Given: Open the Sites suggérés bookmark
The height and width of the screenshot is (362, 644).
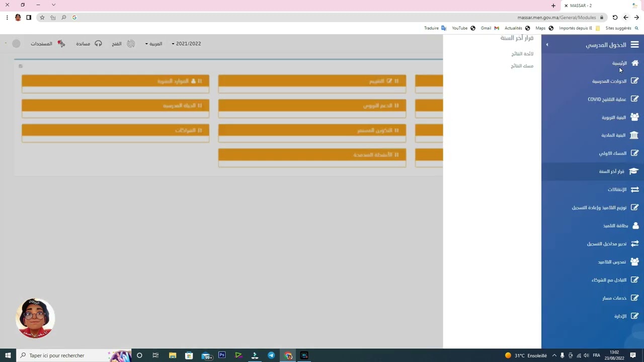Looking at the screenshot, I should coord(622,28).
